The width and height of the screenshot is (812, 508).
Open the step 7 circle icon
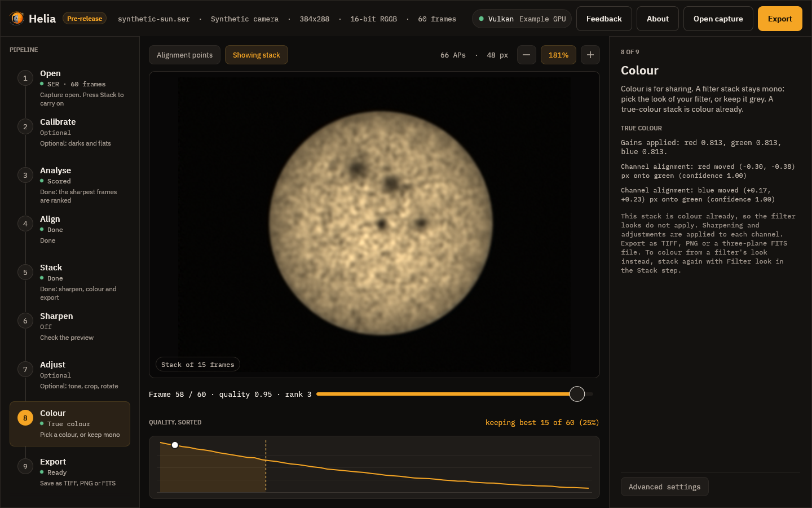25,369
